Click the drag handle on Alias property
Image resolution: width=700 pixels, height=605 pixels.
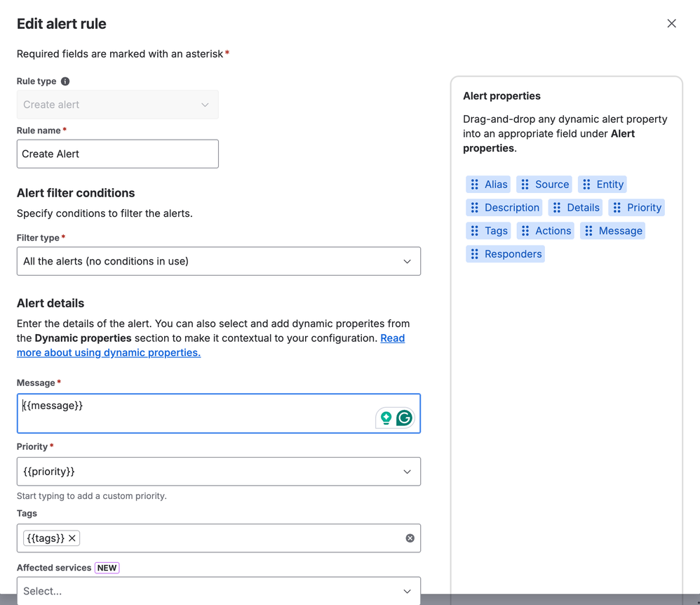point(474,184)
